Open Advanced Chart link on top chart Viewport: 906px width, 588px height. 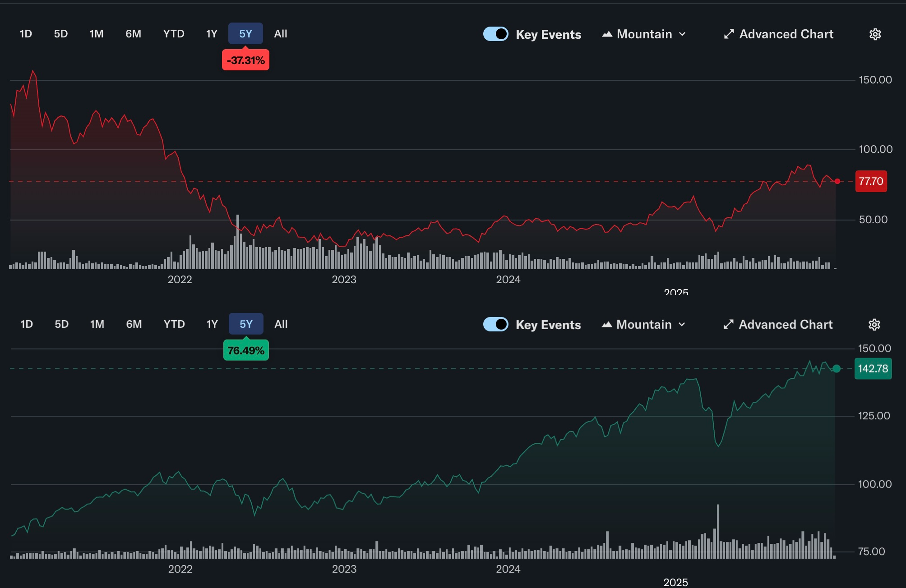(x=786, y=34)
